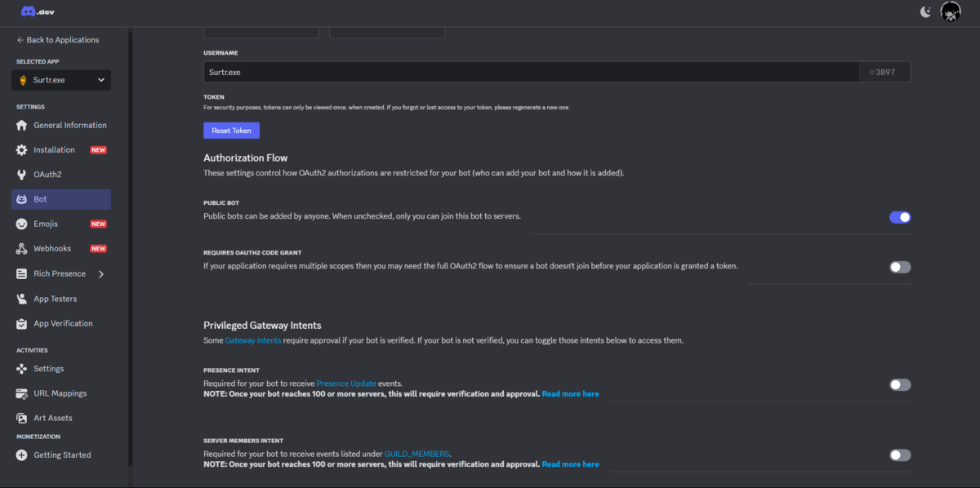Click the NEW badge beside Emojis
Screen dimensions: 980x488
coord(98,224)
